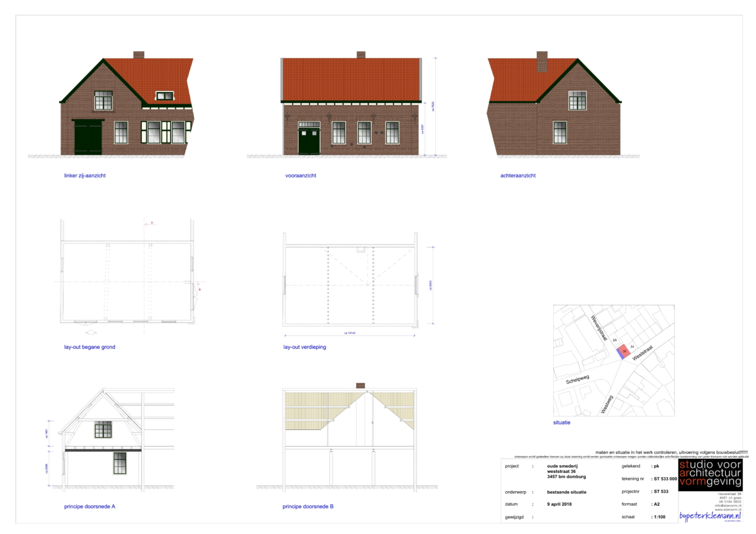This screenshot has width=756, height=534.
Task: Click the red section marker A on ground plan
Action: (x=151, y=223)
